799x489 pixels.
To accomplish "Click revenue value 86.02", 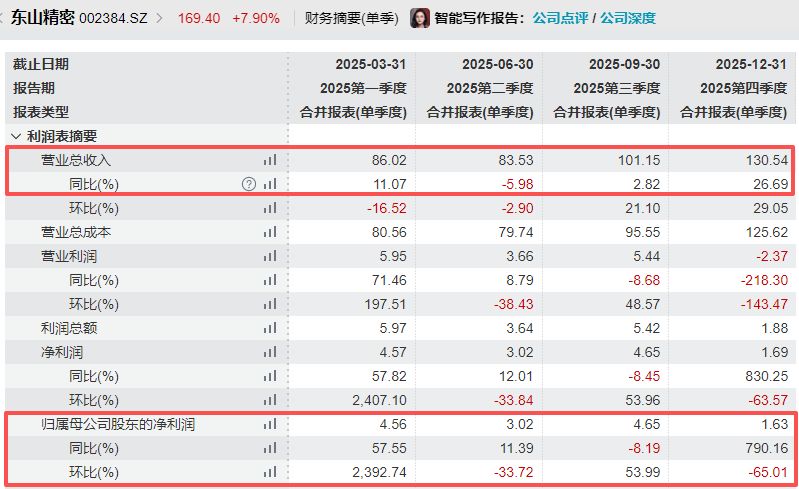I will [x=389, y=160].
